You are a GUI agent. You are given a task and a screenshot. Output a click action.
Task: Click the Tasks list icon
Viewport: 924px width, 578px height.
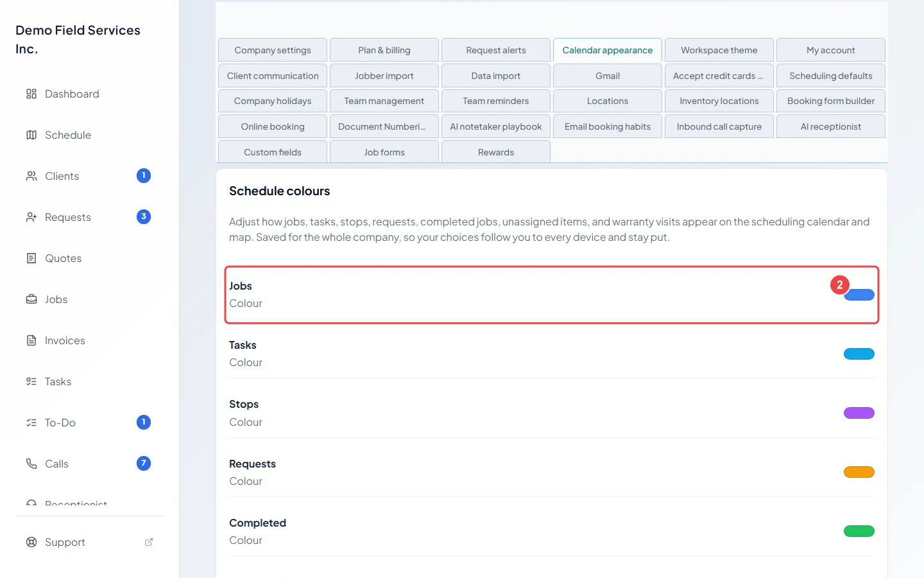31,381
